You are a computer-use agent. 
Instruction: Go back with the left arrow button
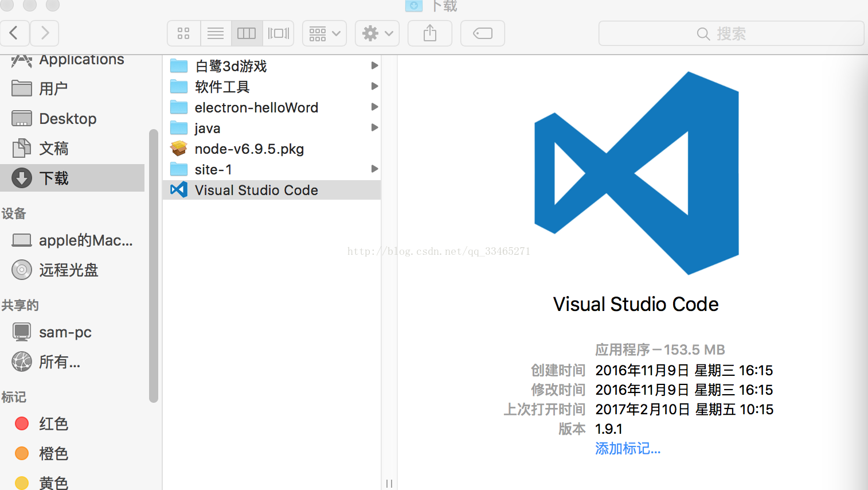(x=15, y=33)
